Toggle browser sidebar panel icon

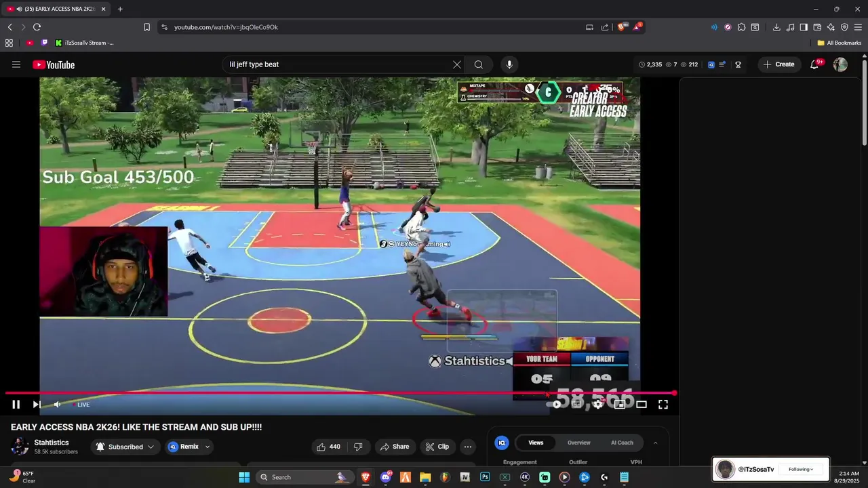pos(804,27)
